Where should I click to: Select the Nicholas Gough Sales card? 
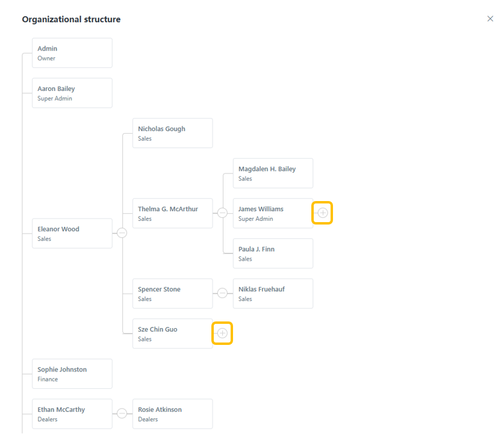point(172,133)
